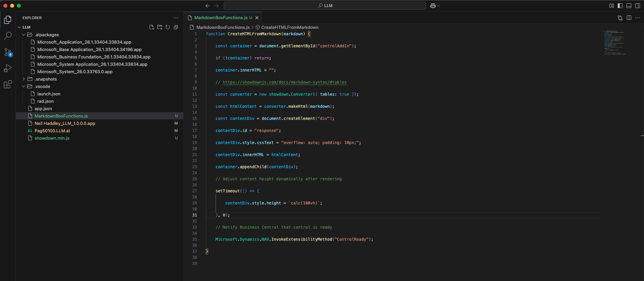Viewport: 644px width, 281px height.
Task: Toggle the primary side bar visibility
Action: point(620,6)
